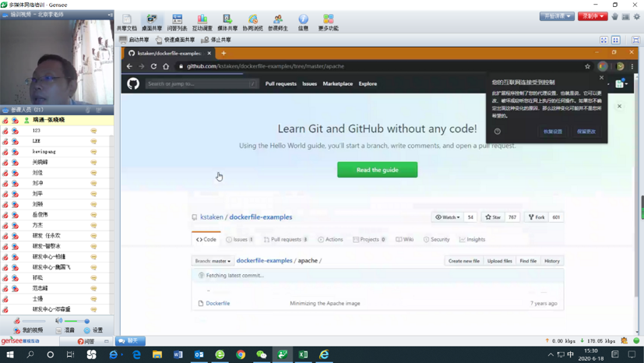Dismiss the Learn Git banner with X
644x363 pixels.
coord(619,106)
